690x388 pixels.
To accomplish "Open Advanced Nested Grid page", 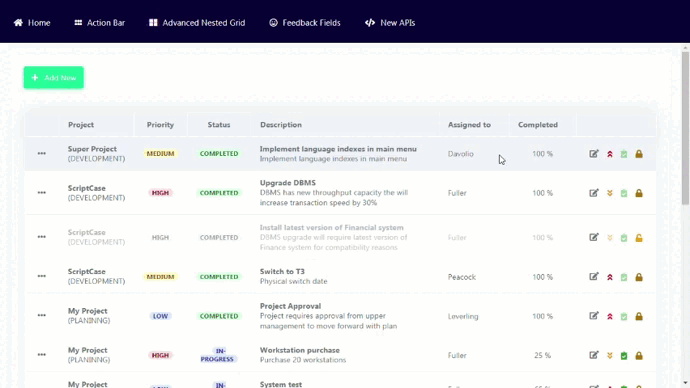I will point(197,23).
